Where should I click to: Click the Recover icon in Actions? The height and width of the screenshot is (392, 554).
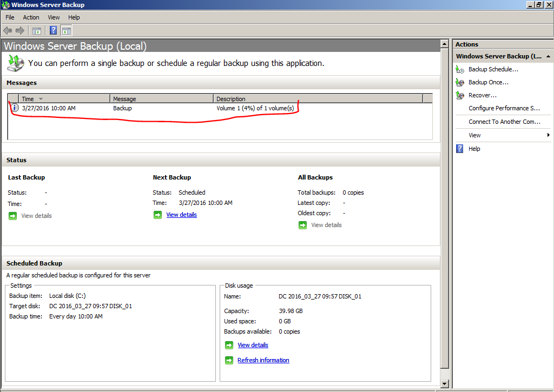460,95
